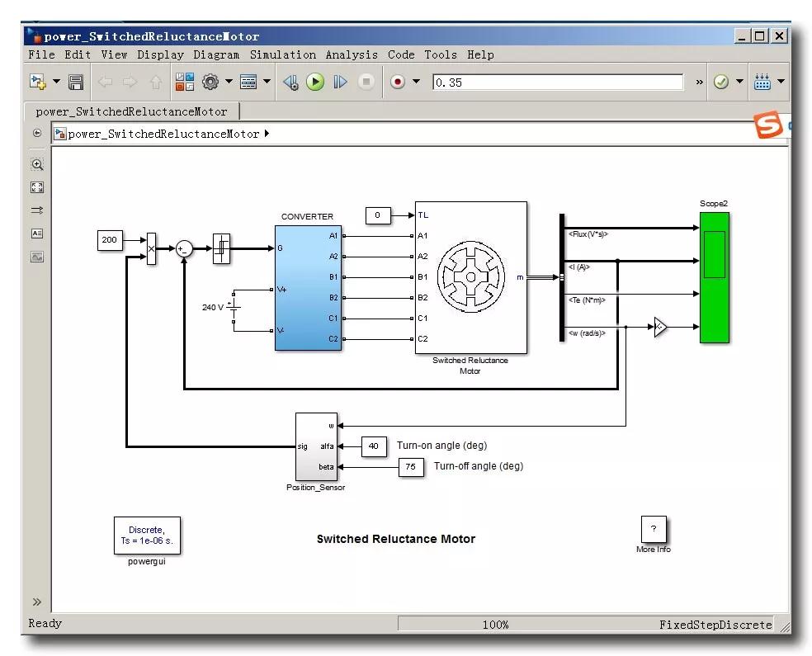
Task: Click the Fit to View palette icon
Action: click(37, 187)
